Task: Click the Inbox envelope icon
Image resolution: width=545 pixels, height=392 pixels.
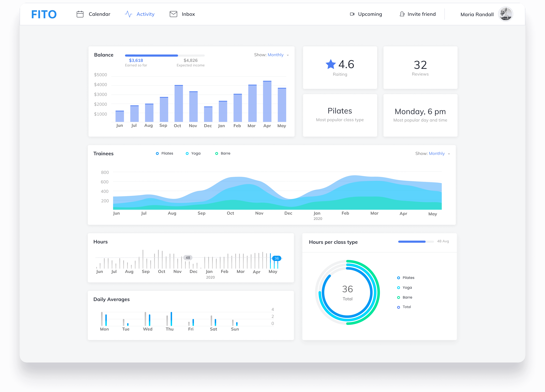Action: pos(173,14)
